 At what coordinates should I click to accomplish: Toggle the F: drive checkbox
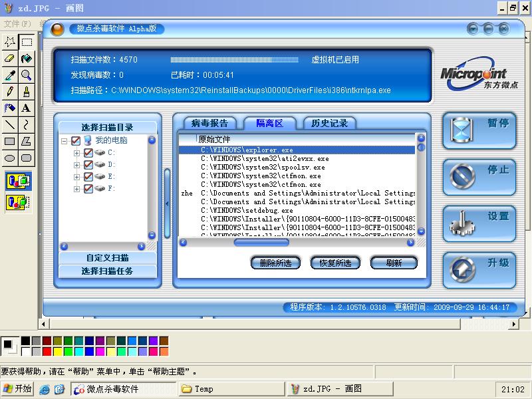point(88,188)
